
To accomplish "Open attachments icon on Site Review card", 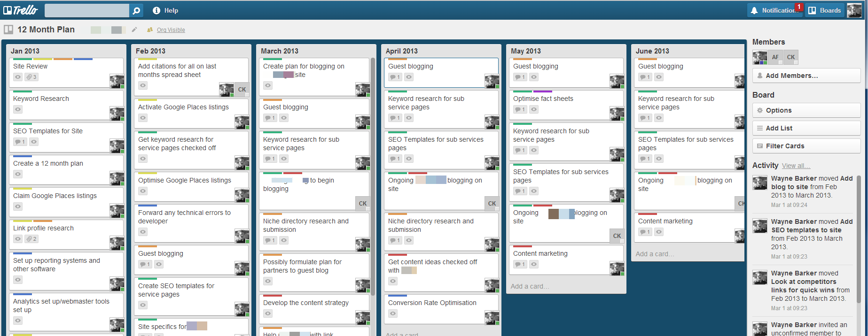I will click(x=31, y=77).
